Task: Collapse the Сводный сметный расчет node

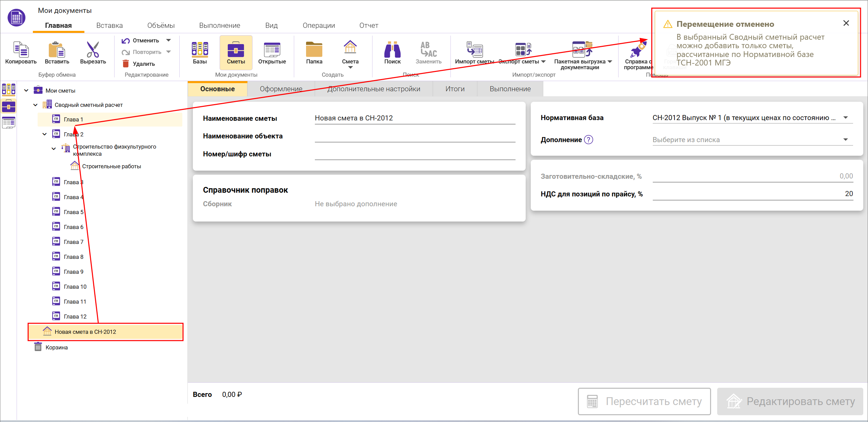Action: (35, 105)
